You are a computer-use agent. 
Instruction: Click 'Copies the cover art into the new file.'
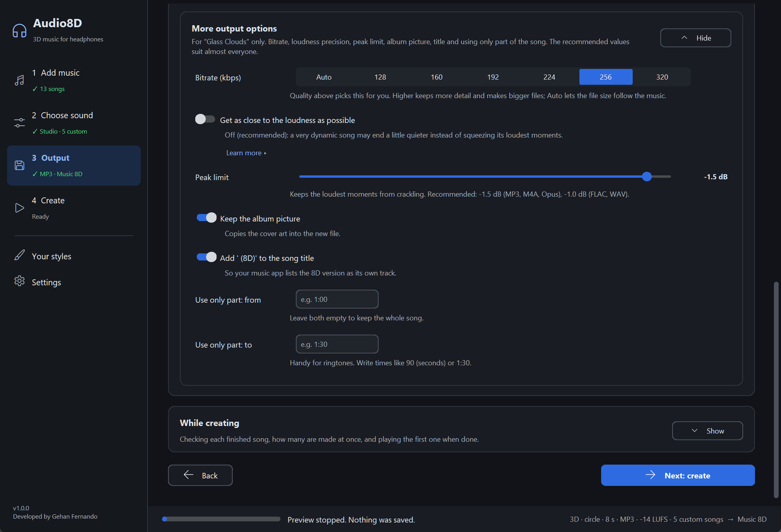pyautogui.click(x=282, y=234)
